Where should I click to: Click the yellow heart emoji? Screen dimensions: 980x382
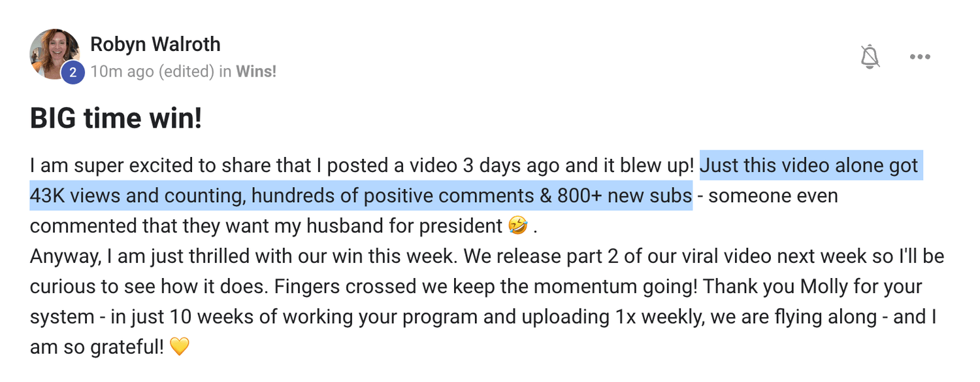(179, 347)
